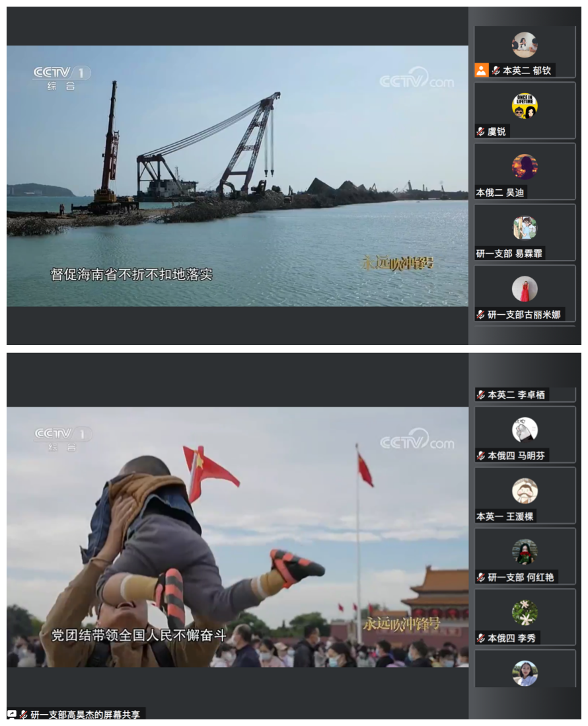Click muted mic icon of 研一支部 何红艳
Viewport: 588px width, 726px height.
[x=481, y=577]
